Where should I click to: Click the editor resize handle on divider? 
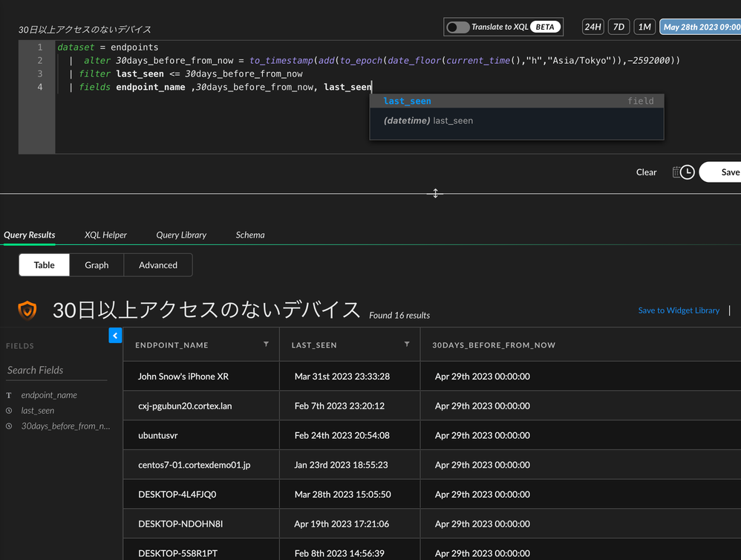coord(436,193)
